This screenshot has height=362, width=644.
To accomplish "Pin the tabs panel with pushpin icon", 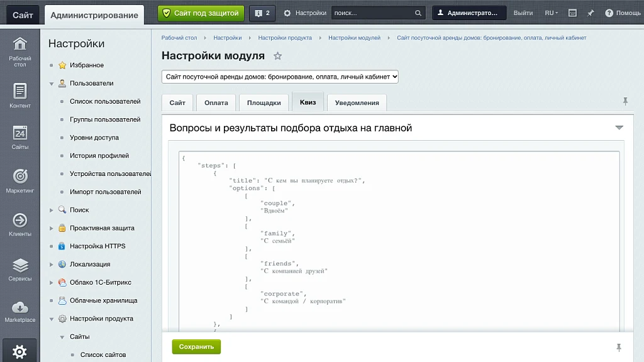I will 625,101.
